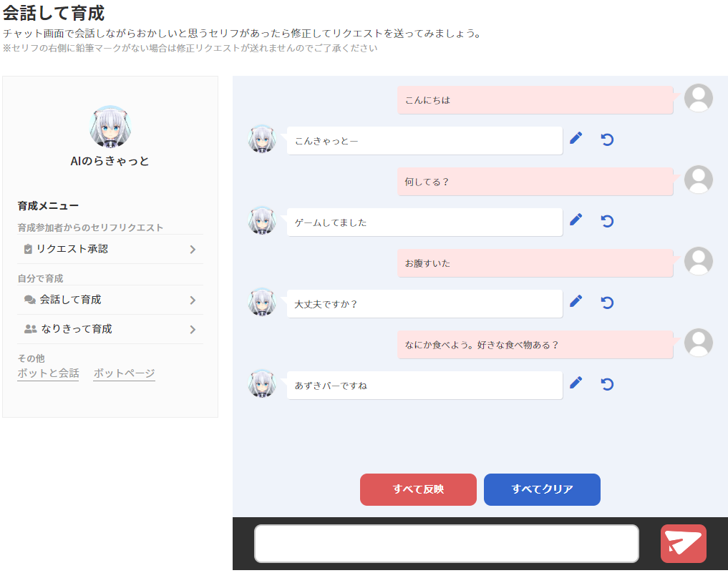Click the すべて反映 button

[418, 489]
